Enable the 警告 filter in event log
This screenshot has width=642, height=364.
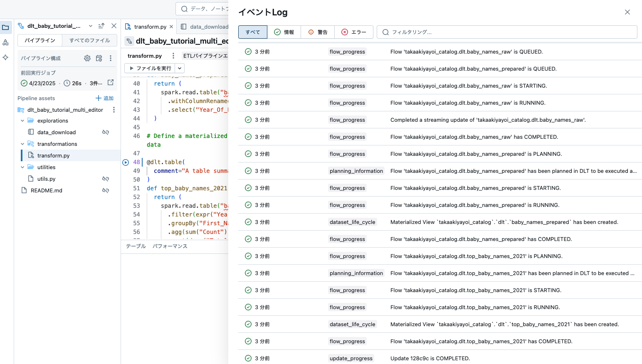click(318, 32)
